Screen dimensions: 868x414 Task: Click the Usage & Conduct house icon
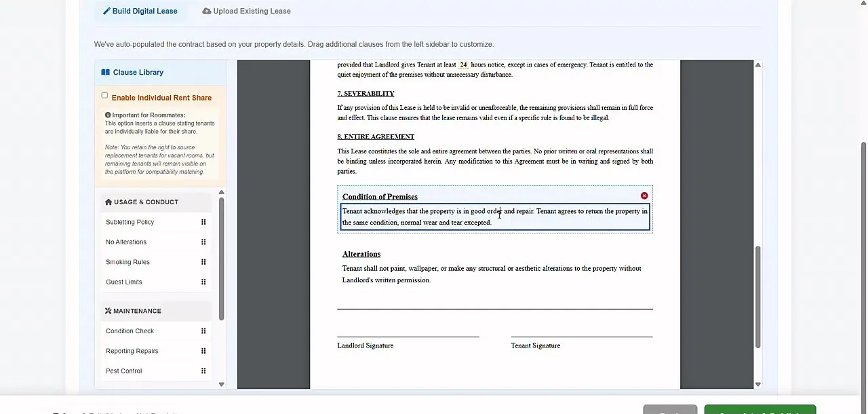[108, 202]
